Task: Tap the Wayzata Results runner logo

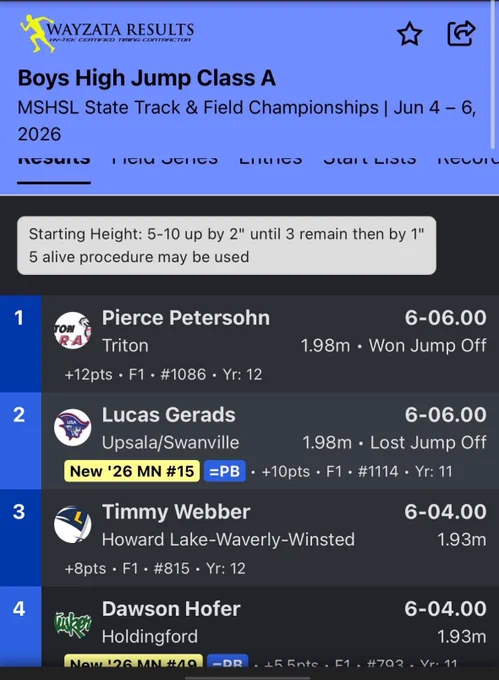Action: 37,33
